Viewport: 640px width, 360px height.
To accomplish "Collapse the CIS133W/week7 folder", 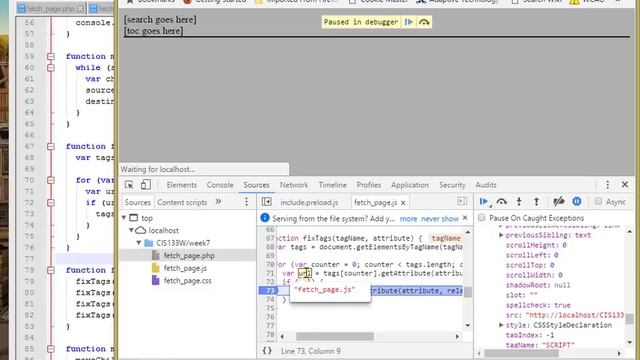I will [139, 243].
